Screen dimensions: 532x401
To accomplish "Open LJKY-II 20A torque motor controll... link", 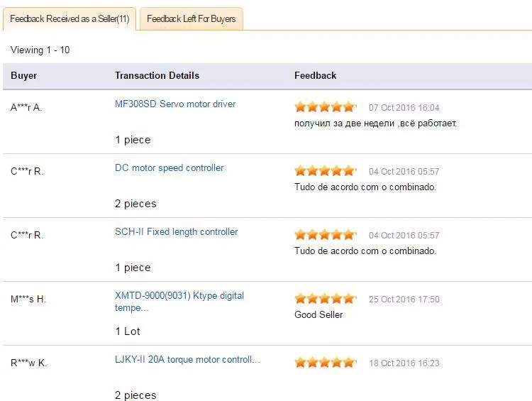I will point(187,359).
